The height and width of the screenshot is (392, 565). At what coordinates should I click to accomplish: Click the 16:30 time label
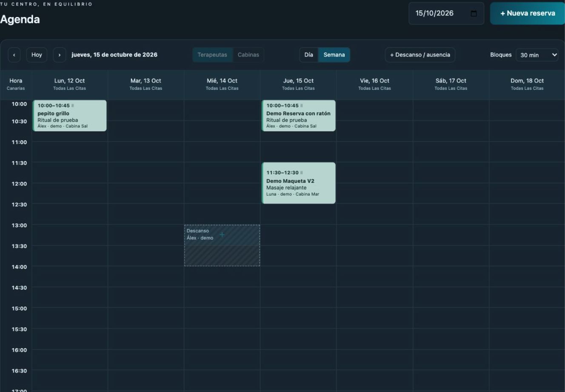[x=19, y=371]
